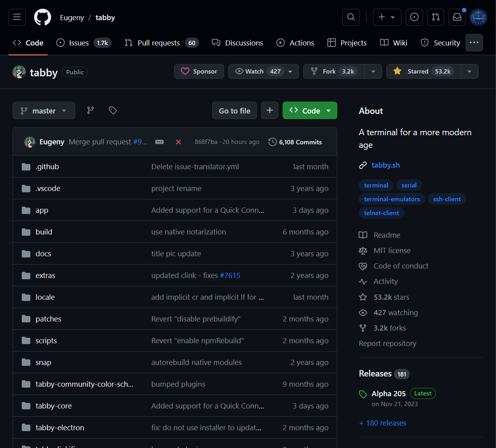Expand commit message with ellipsis icon
Viewport: 496px width, 448px height.
pyautogui.click(x=160, y=142)
